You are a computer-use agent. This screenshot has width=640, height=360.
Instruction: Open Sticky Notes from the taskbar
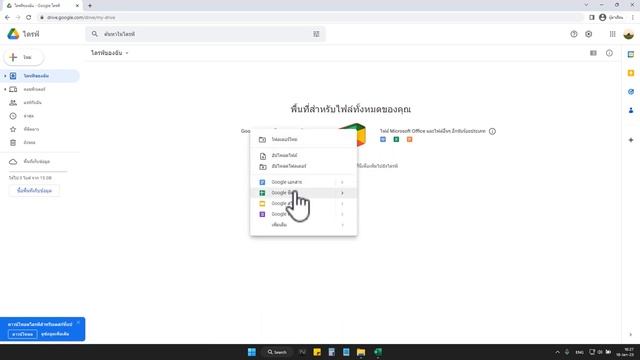[317, 352]
